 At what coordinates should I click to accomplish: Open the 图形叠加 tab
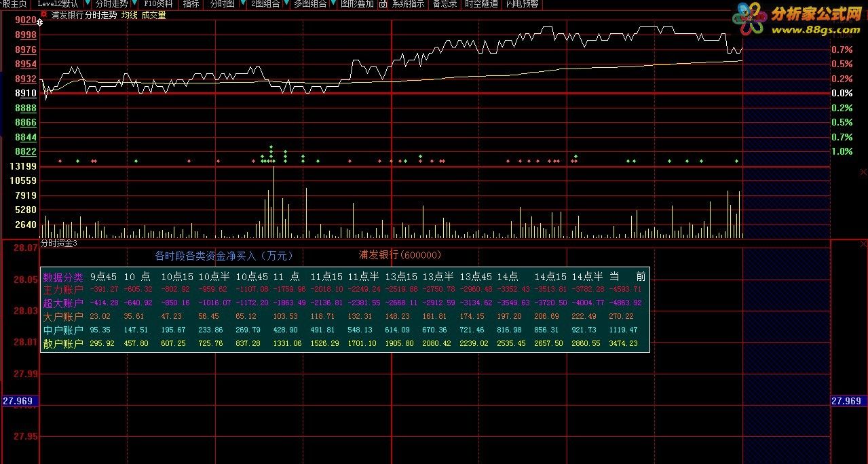click(x=357, y=3)
